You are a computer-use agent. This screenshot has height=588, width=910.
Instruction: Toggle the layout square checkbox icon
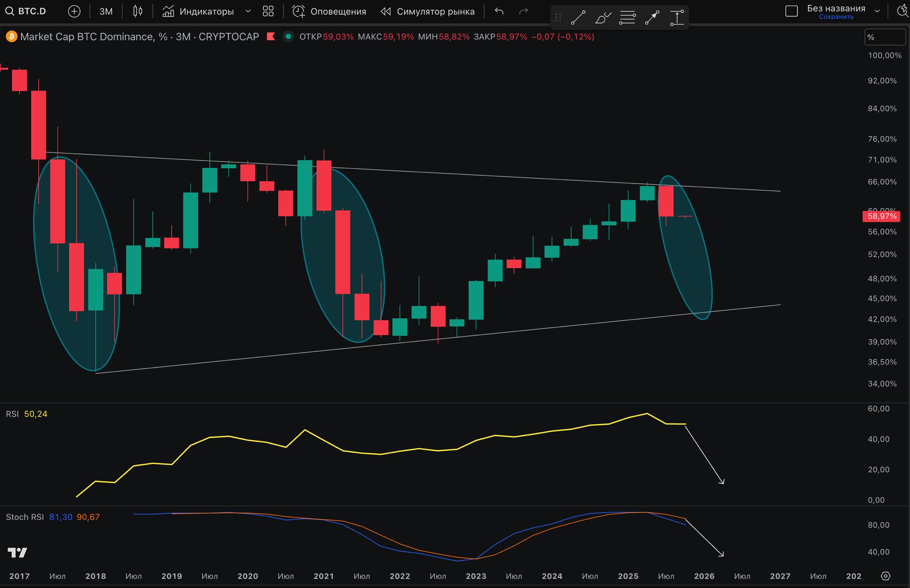point(792,11)
